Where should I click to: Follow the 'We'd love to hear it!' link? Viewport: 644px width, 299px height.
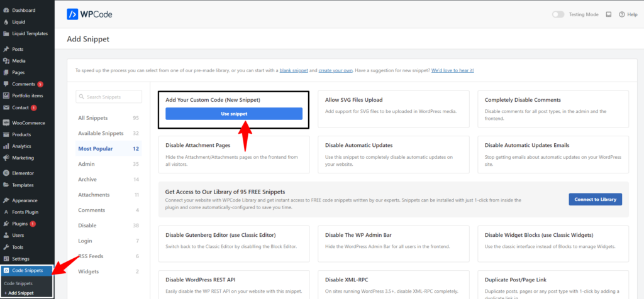(x=453, y=70)
